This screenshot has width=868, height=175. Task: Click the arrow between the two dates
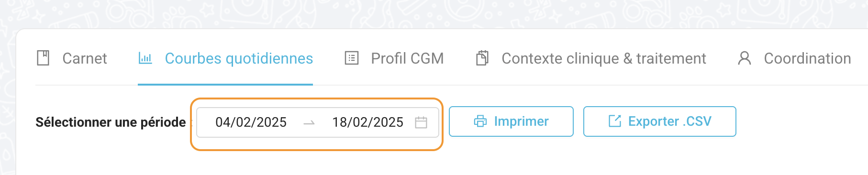coord(309,123)
